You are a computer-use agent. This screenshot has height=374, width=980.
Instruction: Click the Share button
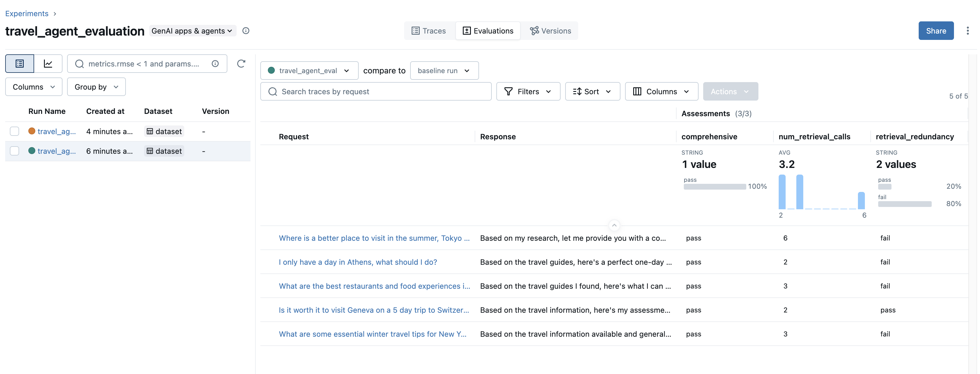point(936,31)
